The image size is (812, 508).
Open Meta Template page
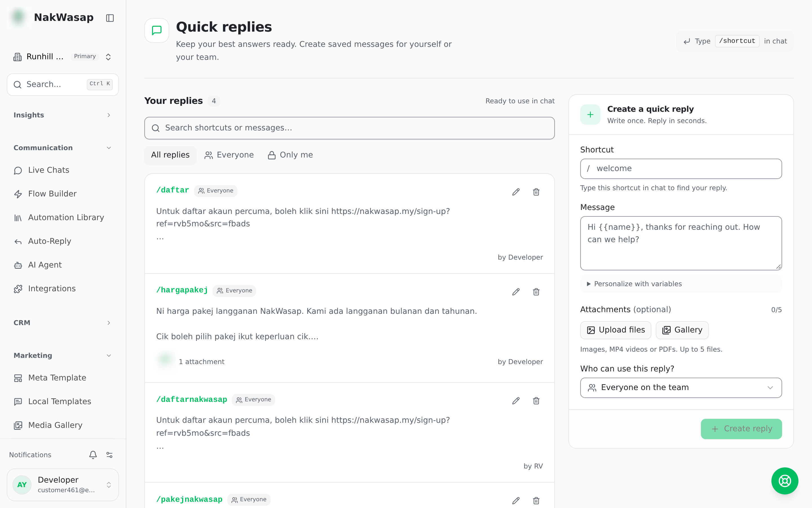coord(62,378)
